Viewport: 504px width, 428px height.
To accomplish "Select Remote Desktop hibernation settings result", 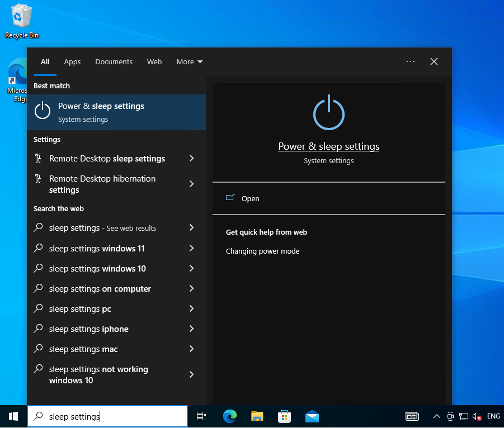I will [x=102, y=184].
